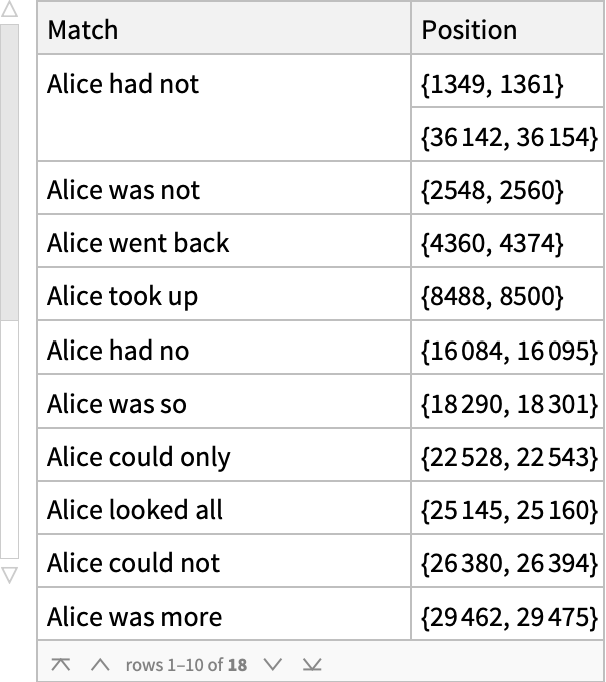Click the 'rows 1–10 of 18' indicator
This screenshot has width=606, height=682.
[x=186, y=664]
